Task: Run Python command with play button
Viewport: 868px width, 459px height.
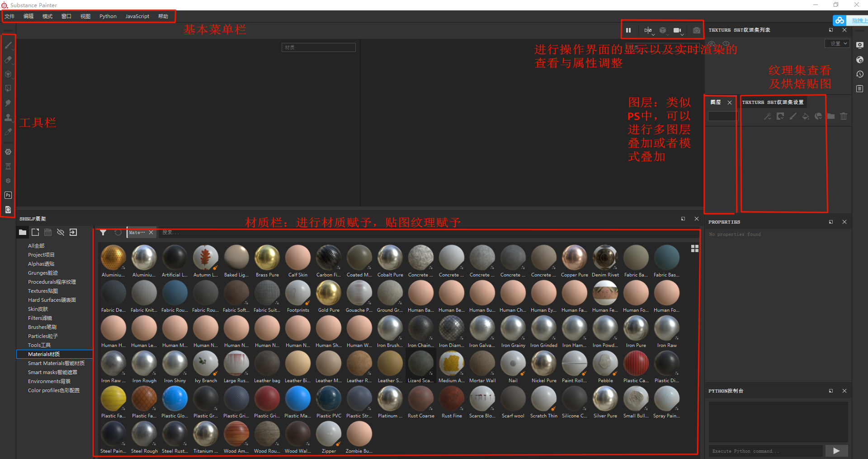Action: [836, 451]
